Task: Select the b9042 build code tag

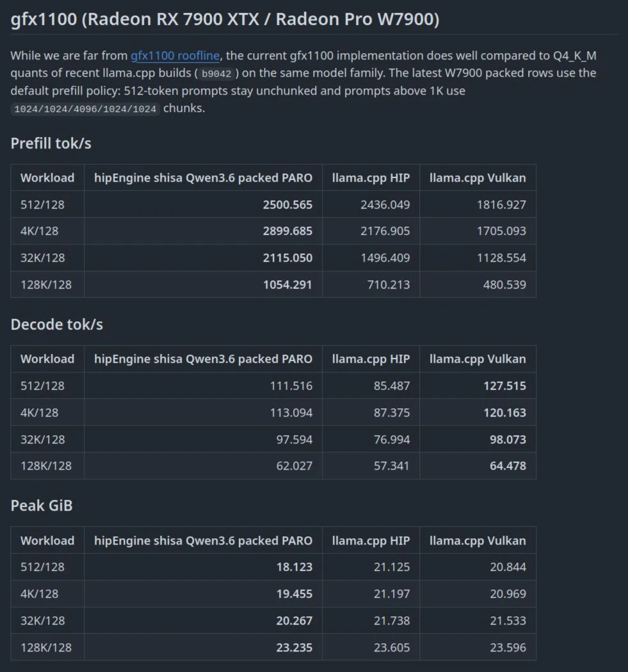Action: [x=216, y=74]
